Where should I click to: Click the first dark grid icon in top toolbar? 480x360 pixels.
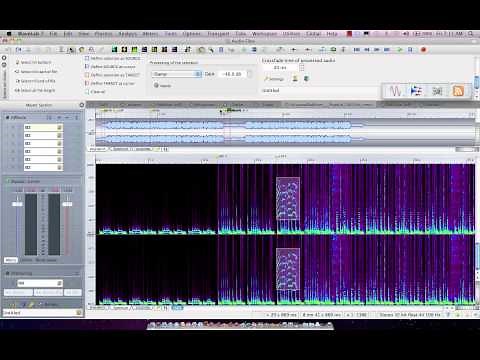(114, 50)
